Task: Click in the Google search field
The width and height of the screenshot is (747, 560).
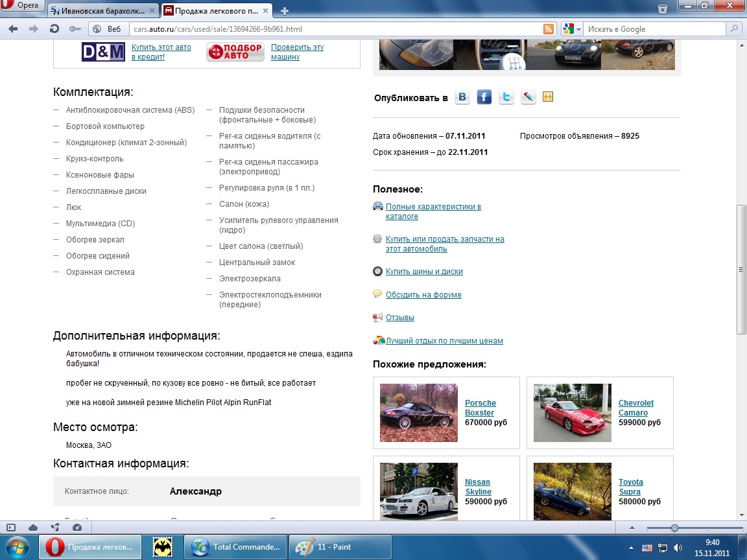Action: pos(655,29)
